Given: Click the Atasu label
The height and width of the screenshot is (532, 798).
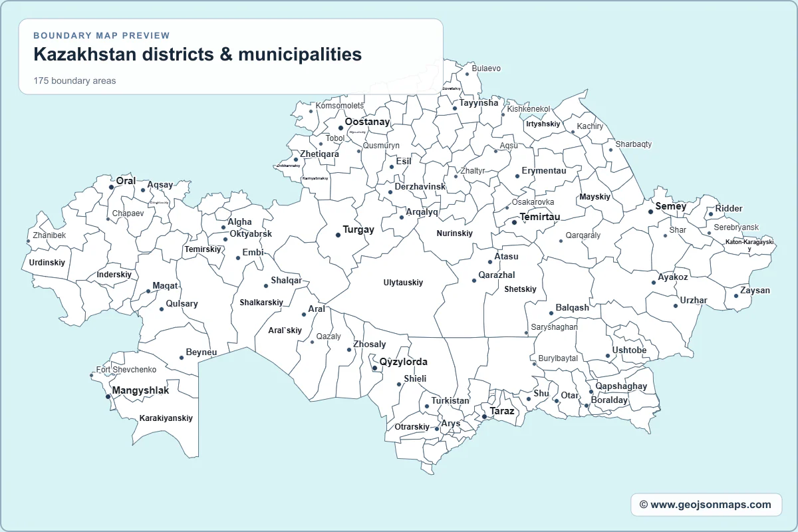Looking at the screenshot, I should [506, 257].
